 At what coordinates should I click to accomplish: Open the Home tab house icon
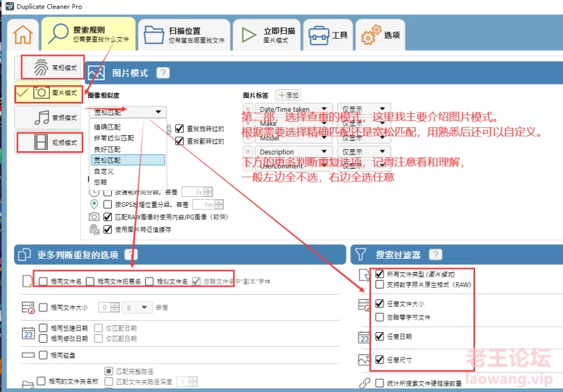point(23,34)
